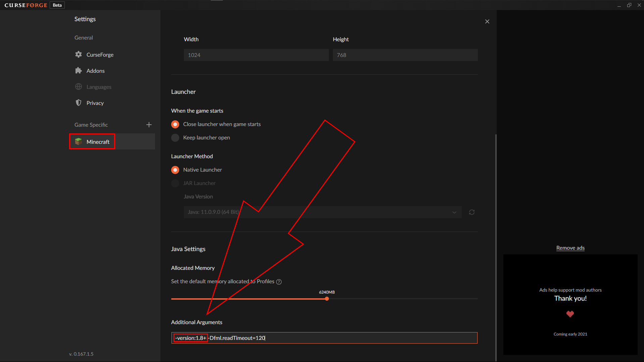Click the Addons puzzle piece icon
644x362 pixels.
pyautogui.click(x=79, y=70)
